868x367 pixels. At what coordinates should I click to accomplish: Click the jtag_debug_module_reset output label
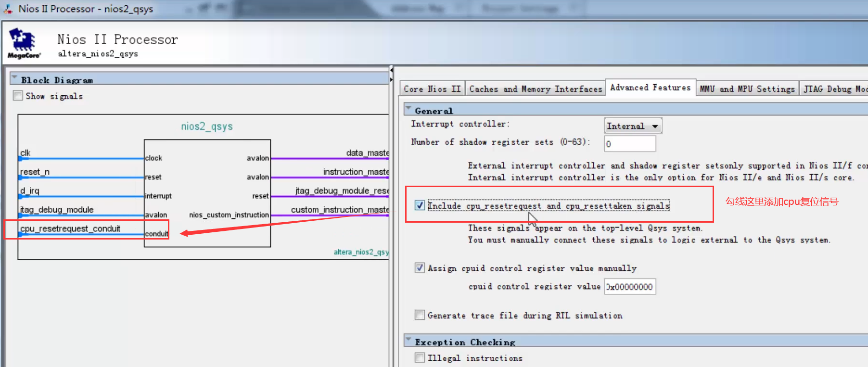(342, 190)
